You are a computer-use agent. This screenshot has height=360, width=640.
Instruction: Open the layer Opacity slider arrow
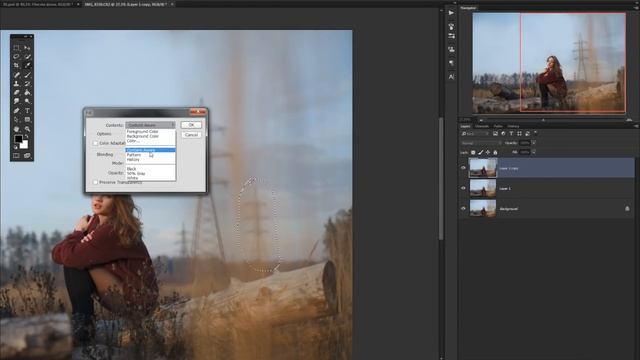[x=534, y=143]
